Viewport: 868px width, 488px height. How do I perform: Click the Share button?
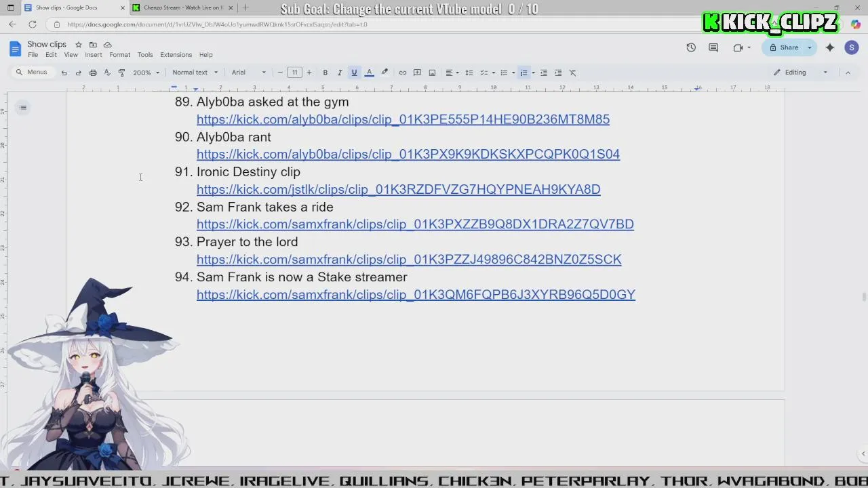click(x=784, y=47)
